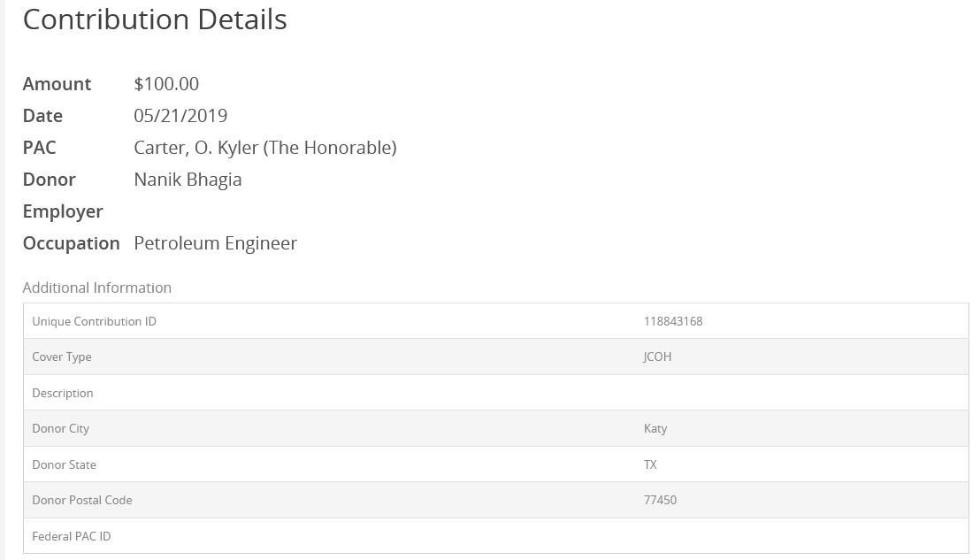Click the Employer field label

pos(63,211)
